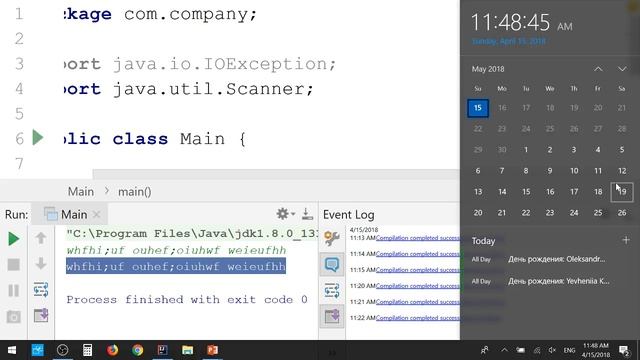Click the jdk1.8.0 command path line
Screen dimensions: 640x360
[x=192, y=234]
